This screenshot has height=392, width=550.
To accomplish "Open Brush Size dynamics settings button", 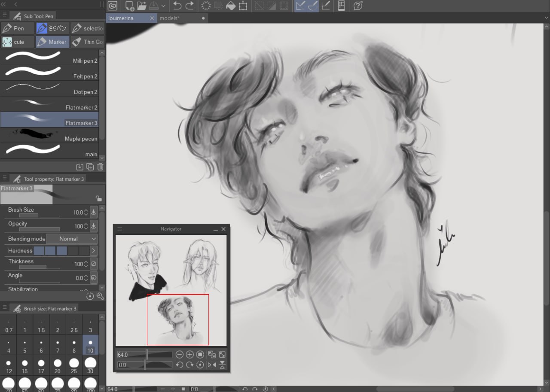I will coord(94,212).
